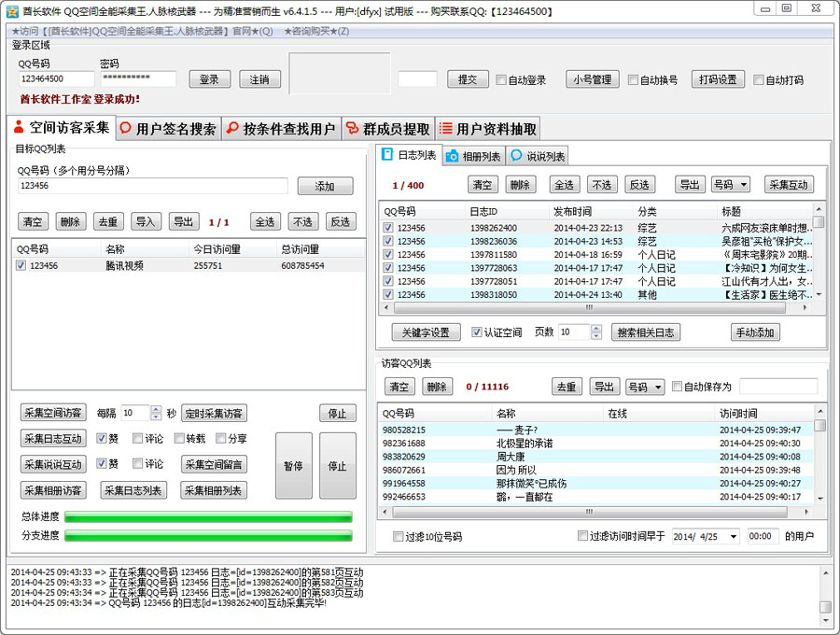Open the date picker dropdown 2014/4/25
840x635 pixels.
[734, 536]
